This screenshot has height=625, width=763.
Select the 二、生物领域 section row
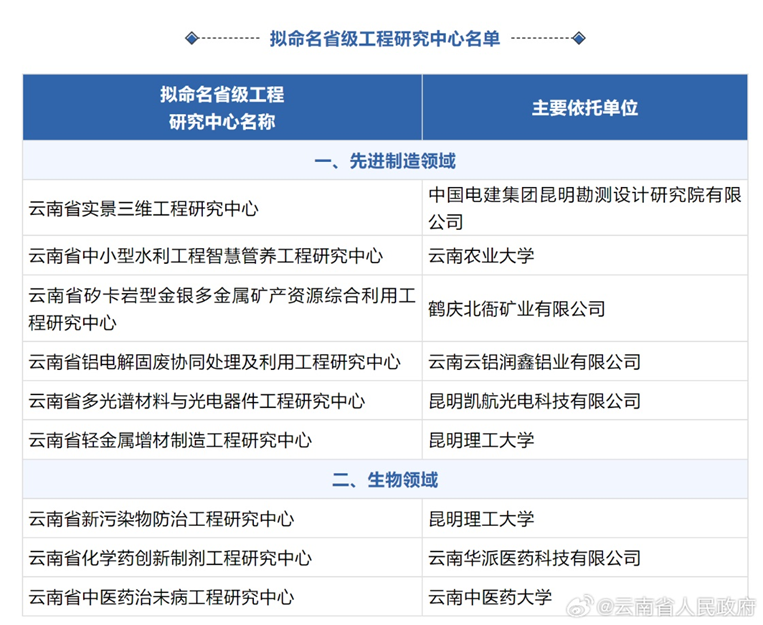pos(385,480)
